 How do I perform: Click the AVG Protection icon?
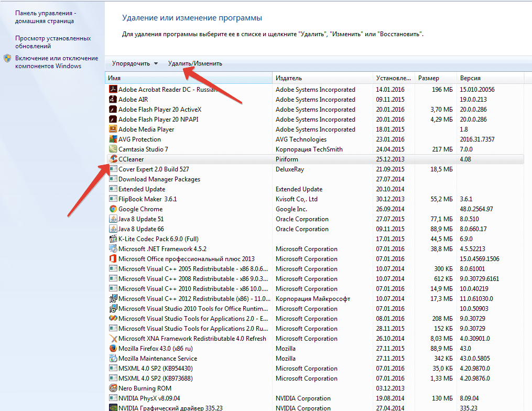pyautogui.click(x=113, y=139)
